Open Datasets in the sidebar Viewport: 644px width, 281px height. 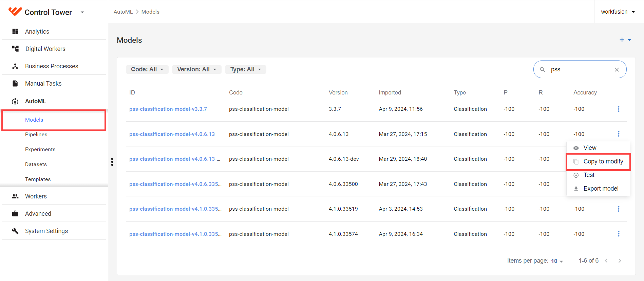pos(36,164)
